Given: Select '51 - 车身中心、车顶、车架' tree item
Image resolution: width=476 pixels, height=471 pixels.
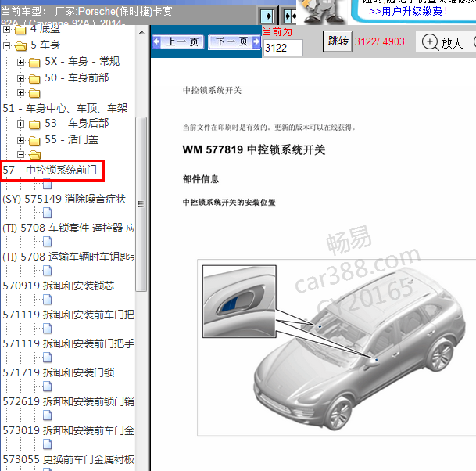Looking at the screenshot, I should (x=65, y=108).
